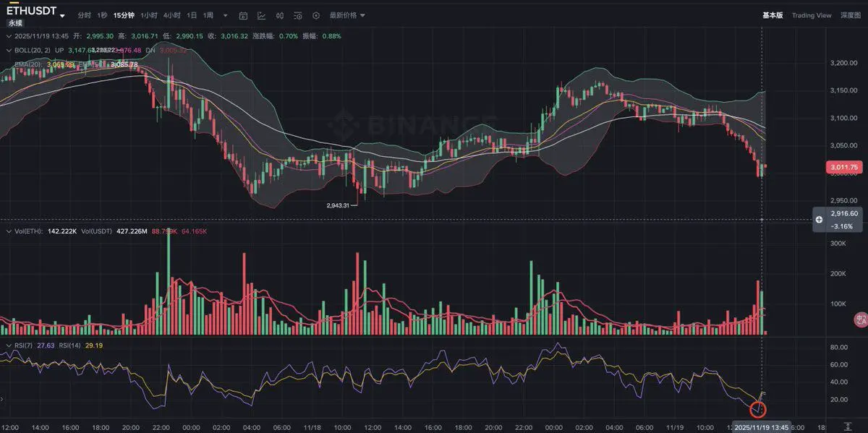Expand the left-edge arrow beside the RSI panel
The image size is (868, 433).
coord(3,398)
